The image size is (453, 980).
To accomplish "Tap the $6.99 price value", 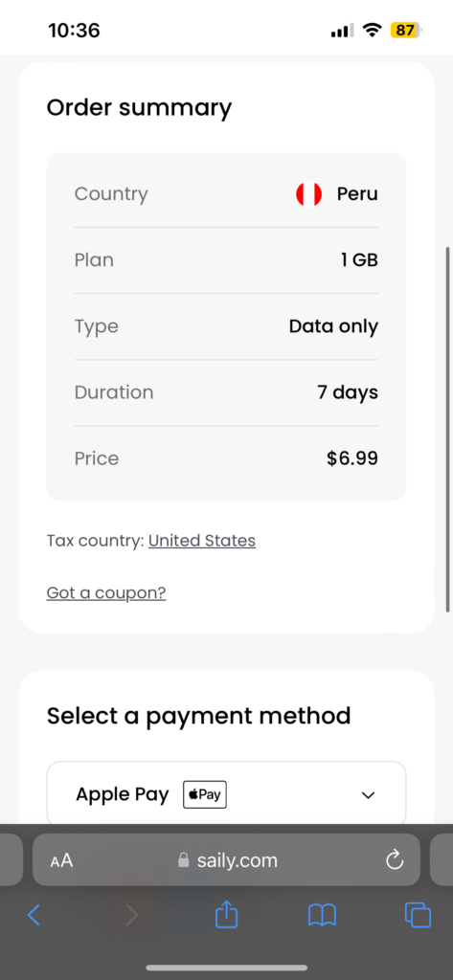I will [352, 458].
